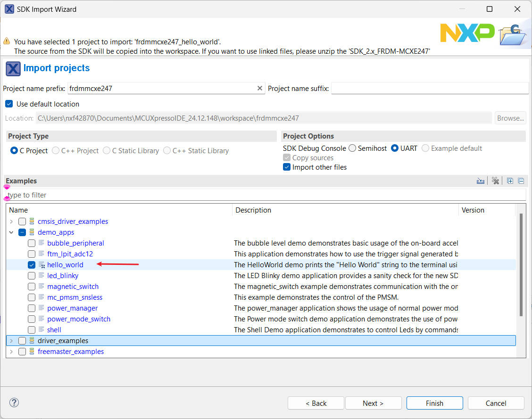The image size is (532, 419).
Task: Click the driver_examples group icon
Action: point(32,341)
